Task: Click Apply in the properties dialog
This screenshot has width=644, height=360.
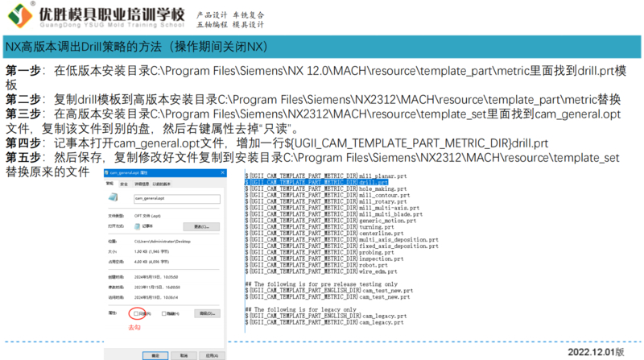Action: pos(212,354)
